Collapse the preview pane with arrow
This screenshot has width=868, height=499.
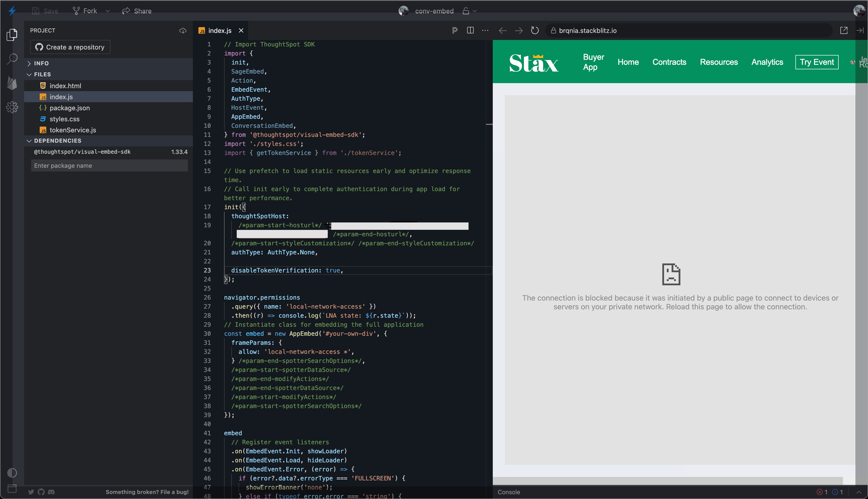click(860, 30)
